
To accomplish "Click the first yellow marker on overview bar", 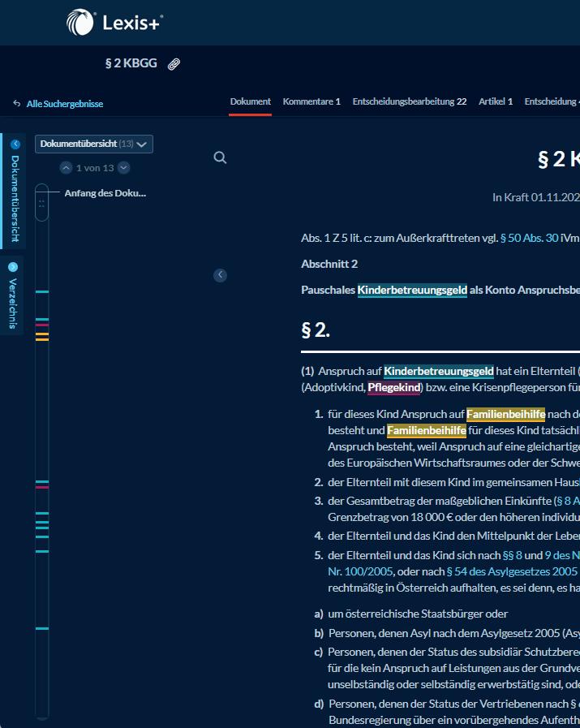I will (42, 334).
